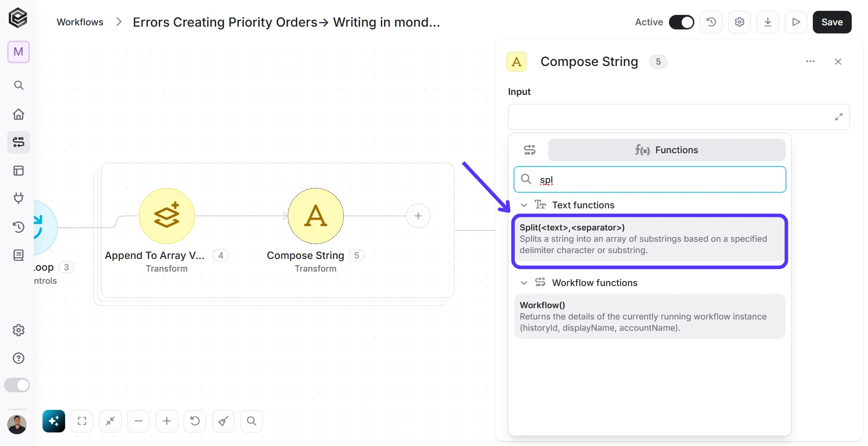868x446 pixels.
Task: Close the Compose String panel
Action: tap(838, 61)
